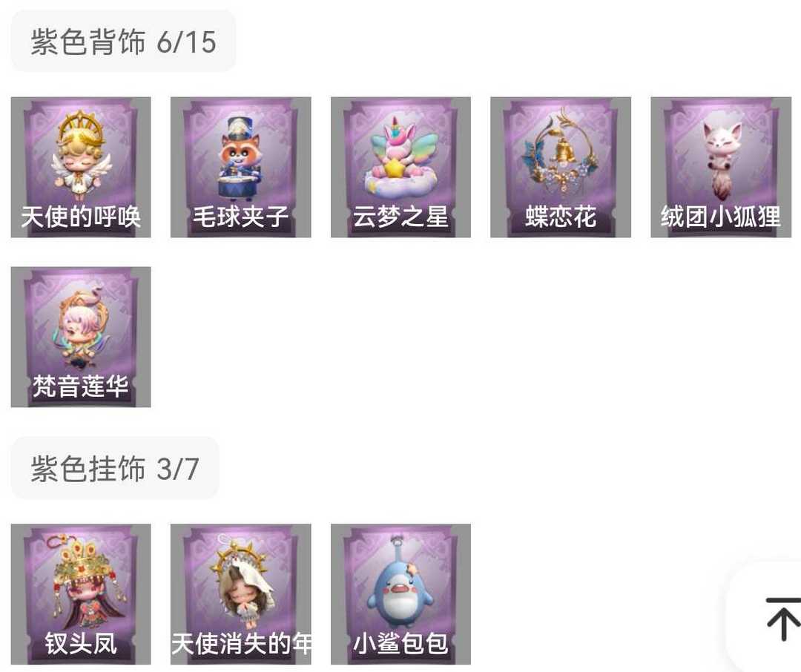The width and height of the screenshot is (801, 672).
Task: Open the 天使消失的年 pendant card
Action: 240,594
